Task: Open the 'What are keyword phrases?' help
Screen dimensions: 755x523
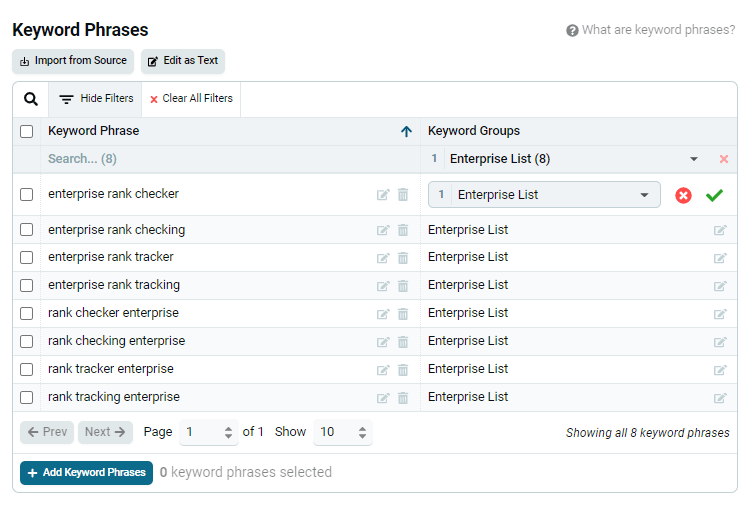Action: [651, 30]
